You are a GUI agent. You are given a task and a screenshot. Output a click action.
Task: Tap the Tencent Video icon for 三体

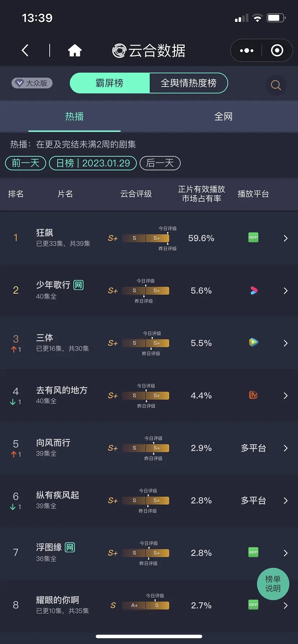[x=253, y=342]
